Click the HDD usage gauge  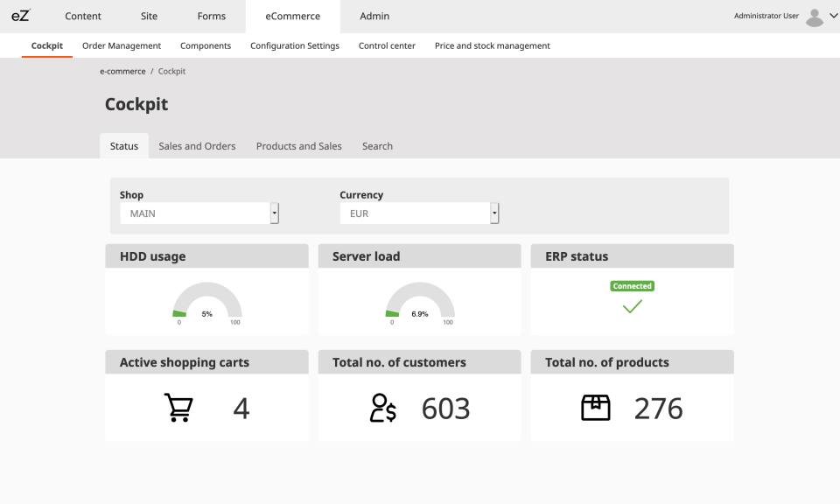206,299
